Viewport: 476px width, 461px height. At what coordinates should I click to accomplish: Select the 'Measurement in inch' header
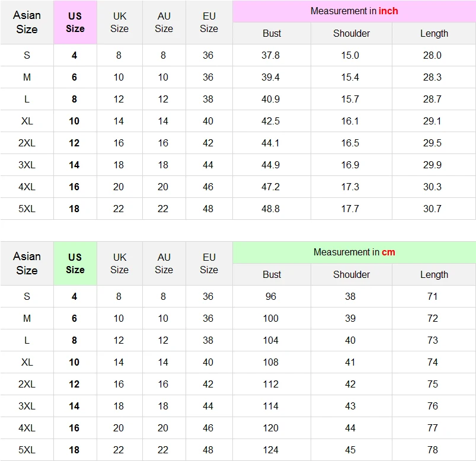click(x=354, y=11)
